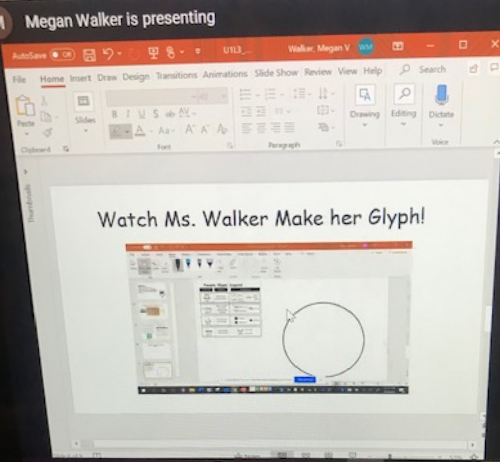Click Start From Beginning presentation icon
Viewport: 500px width, 462px height.
click(153, 53)
